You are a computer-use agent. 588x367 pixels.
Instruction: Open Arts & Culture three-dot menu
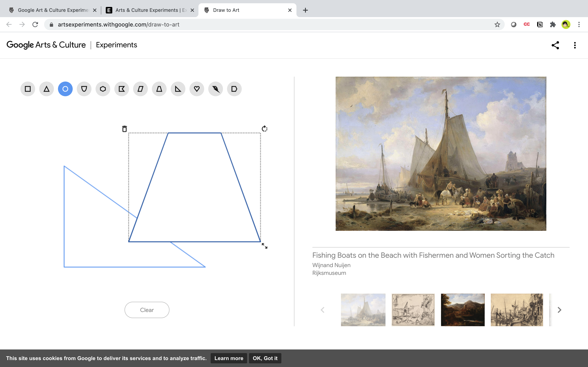(575, 45)
